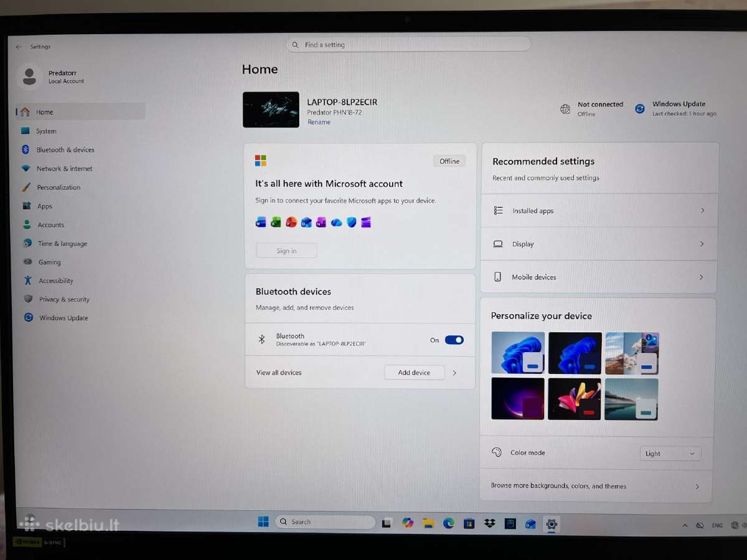Select the landscape spotlight theme thumbnail
The width and height of the screenshot is (747, 560).
click(x=632, y=353)
